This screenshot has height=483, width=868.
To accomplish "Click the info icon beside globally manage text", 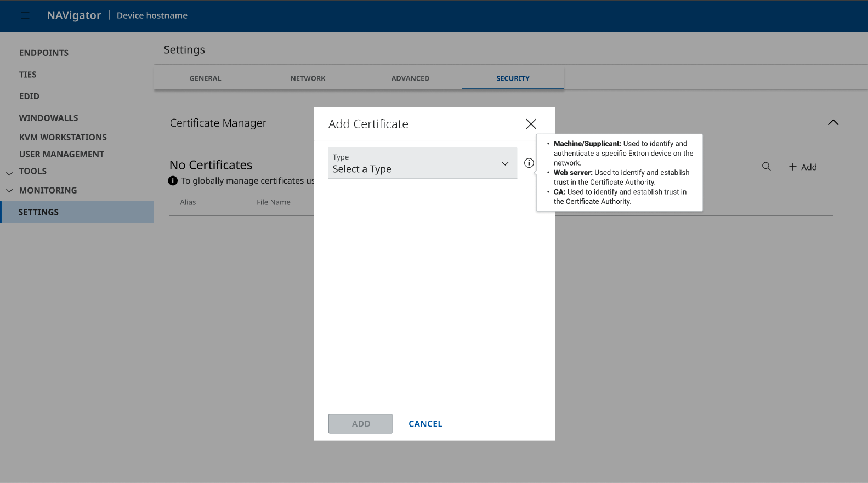I will pos(173,181).
